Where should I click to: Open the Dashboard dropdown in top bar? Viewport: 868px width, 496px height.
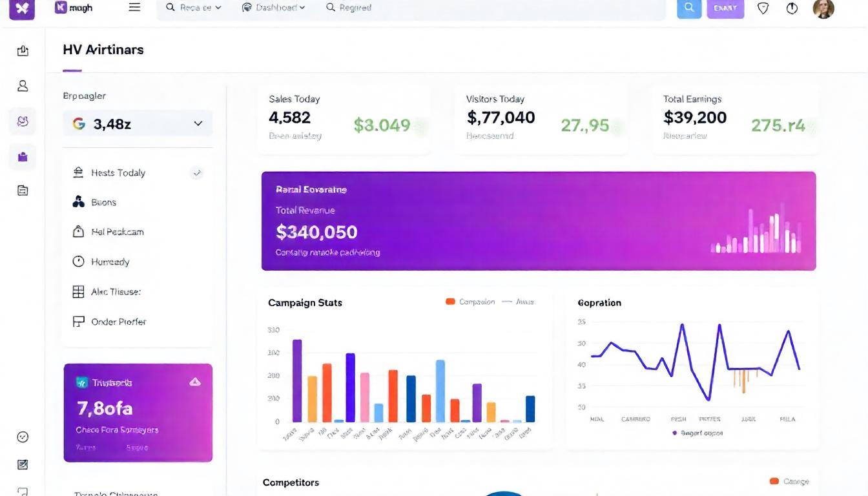click(x=273, y=8)
